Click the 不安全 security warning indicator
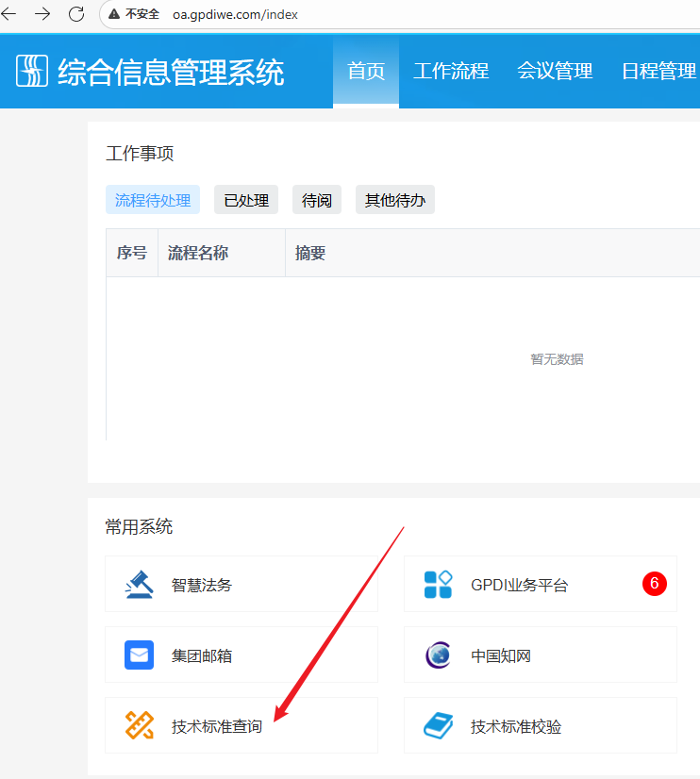Screen dimensions: 700x779 coord(134,14)
